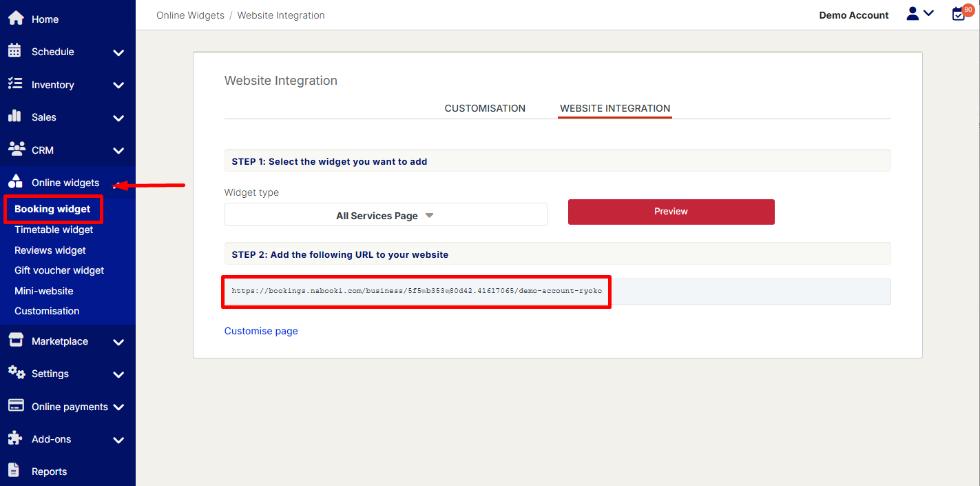Open the calendar notifications icon with badge
Viewport: 980px width, 486px height.
click(x=959, y=14)
